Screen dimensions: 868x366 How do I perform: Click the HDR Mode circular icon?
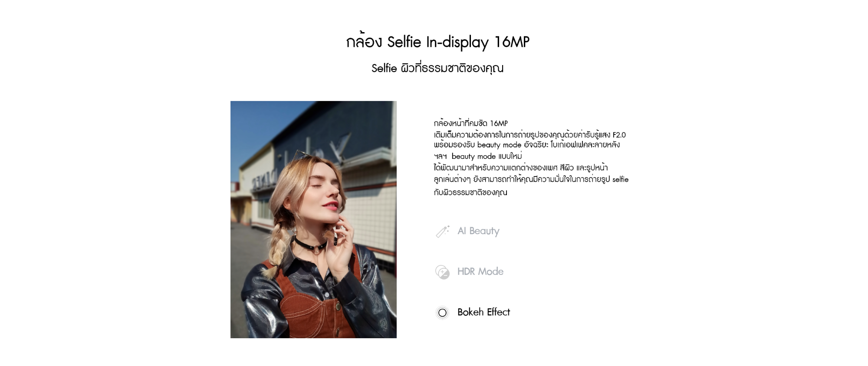442,272
